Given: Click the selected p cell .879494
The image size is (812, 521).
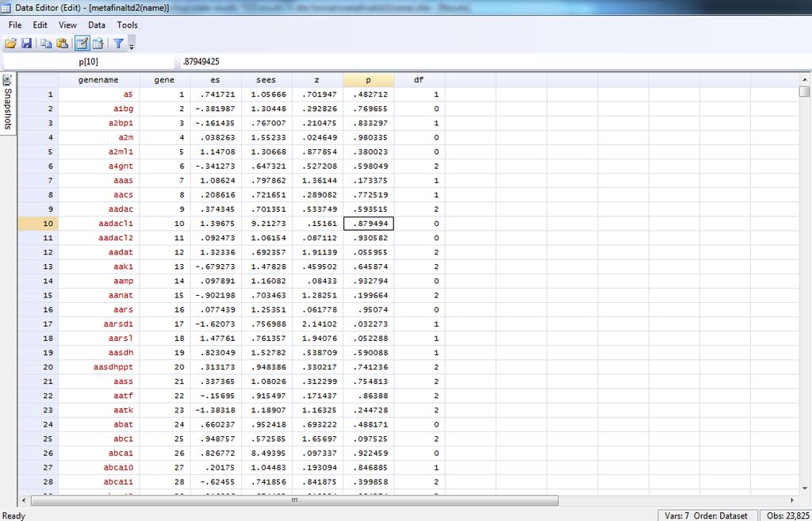Looking at the screenshot, I should coord(368,224).
